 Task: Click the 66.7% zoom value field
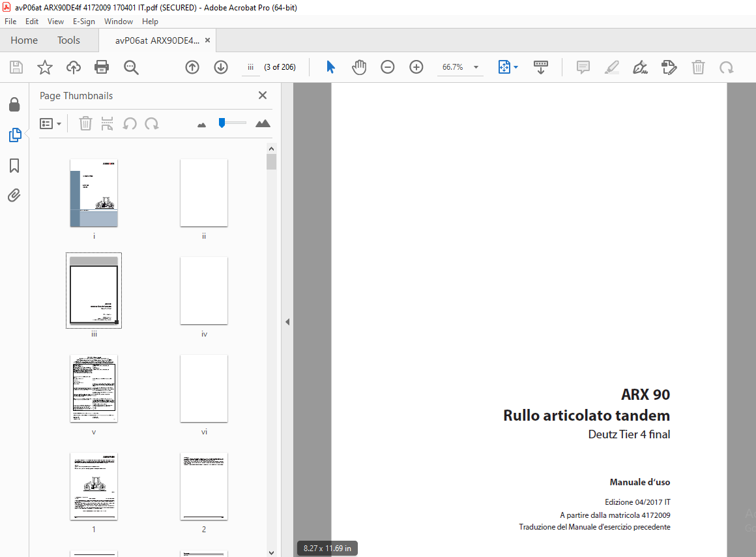[x=453, y=67]
